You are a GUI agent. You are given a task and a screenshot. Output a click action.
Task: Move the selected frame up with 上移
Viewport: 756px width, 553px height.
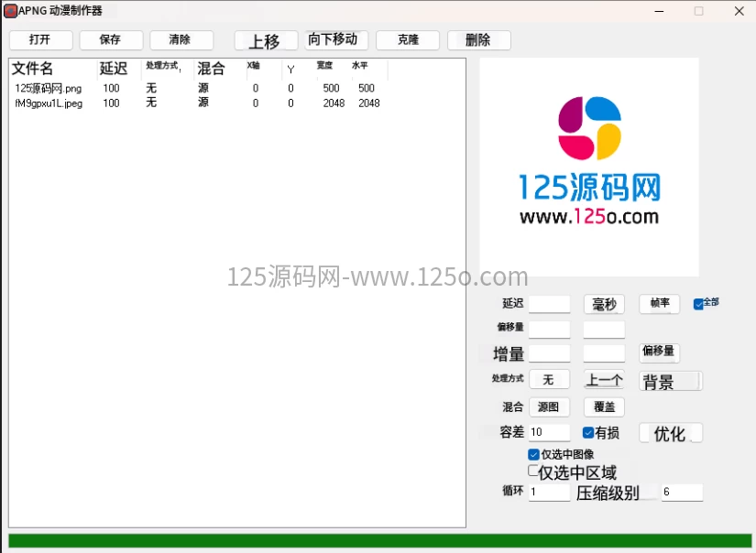point(265,39)
